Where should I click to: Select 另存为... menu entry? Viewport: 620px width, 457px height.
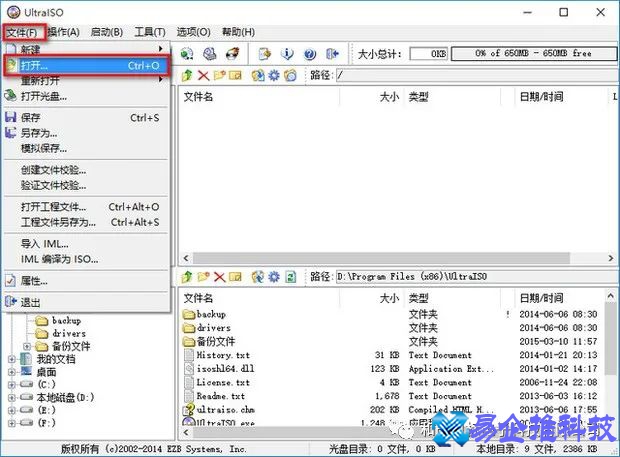[40, 133]
